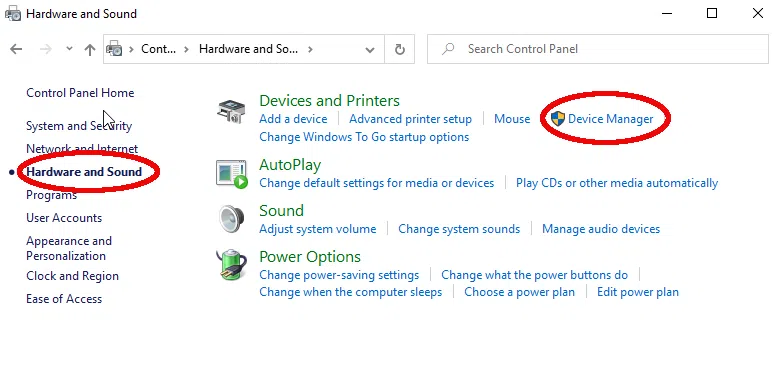Click 'Cont...' breadcrumb in address bar

point(158,49)
